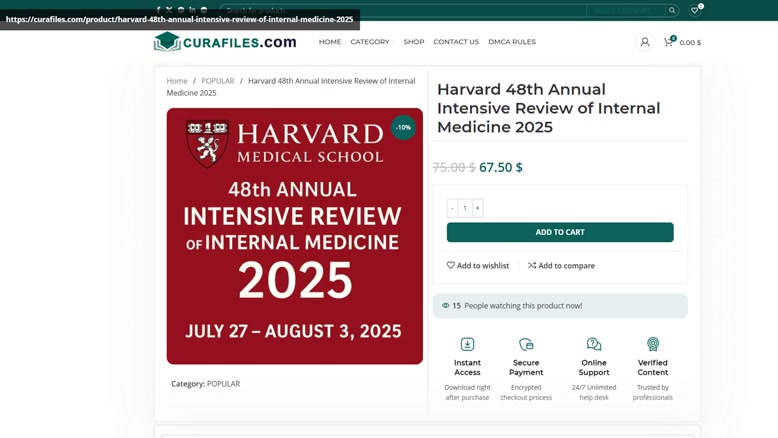The image size is (778, 438).
Task: Click the Verified Content badge icon
Action: 652,344
